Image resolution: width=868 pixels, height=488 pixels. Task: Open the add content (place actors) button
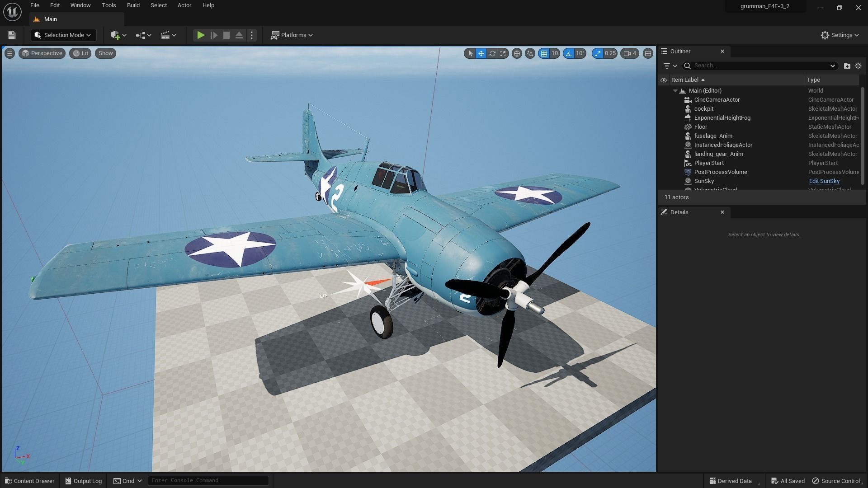[x=118, y=35]
